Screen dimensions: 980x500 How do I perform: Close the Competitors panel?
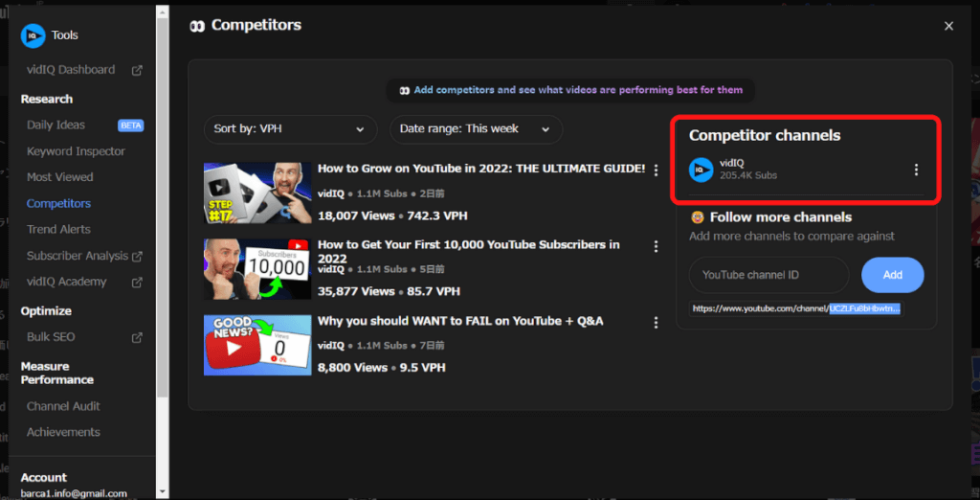(948, 26)
